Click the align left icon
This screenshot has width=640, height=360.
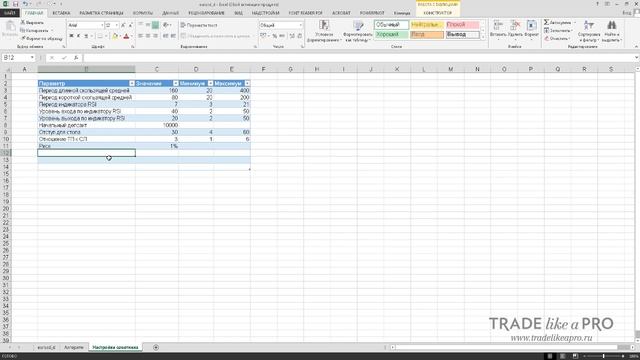pyautogui.click(x=140, y=36)
